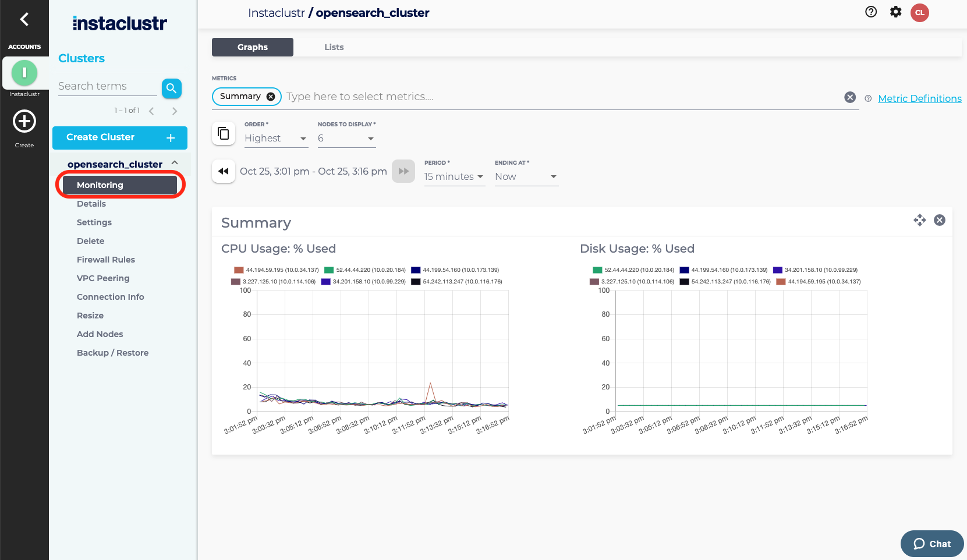The image size is (967, 560).
Task: Open the Order dropdown showing Highest
Action: tap(276, 139)
